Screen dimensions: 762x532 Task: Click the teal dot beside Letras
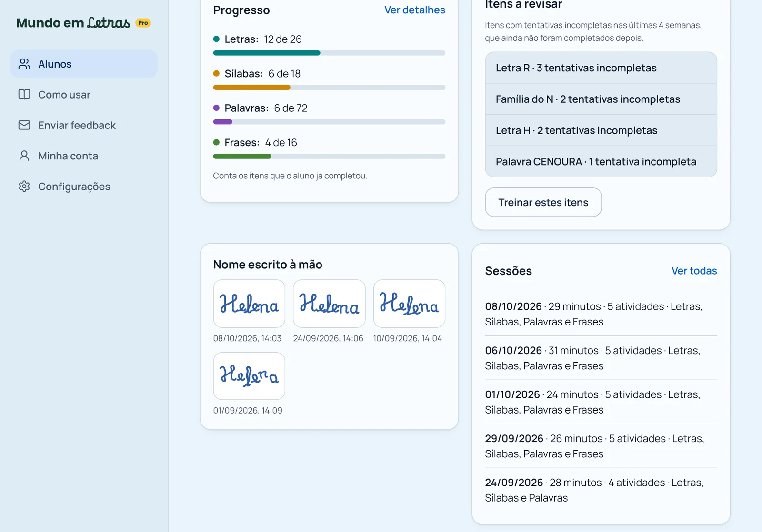tap(216, 39)
